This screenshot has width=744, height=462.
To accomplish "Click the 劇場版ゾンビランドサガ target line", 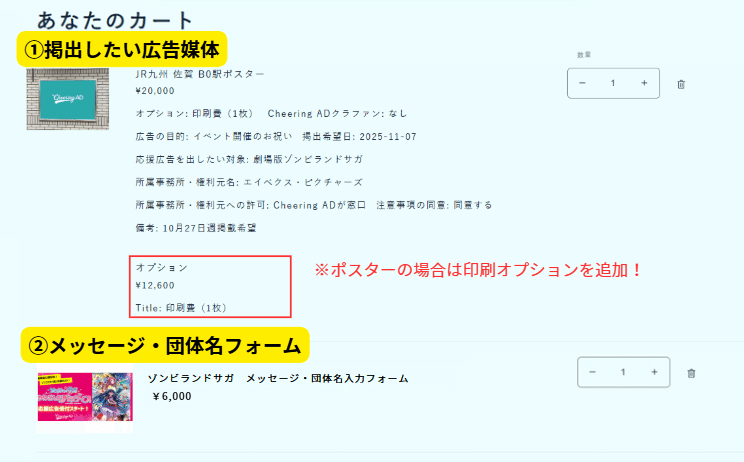I will [249, 159].
